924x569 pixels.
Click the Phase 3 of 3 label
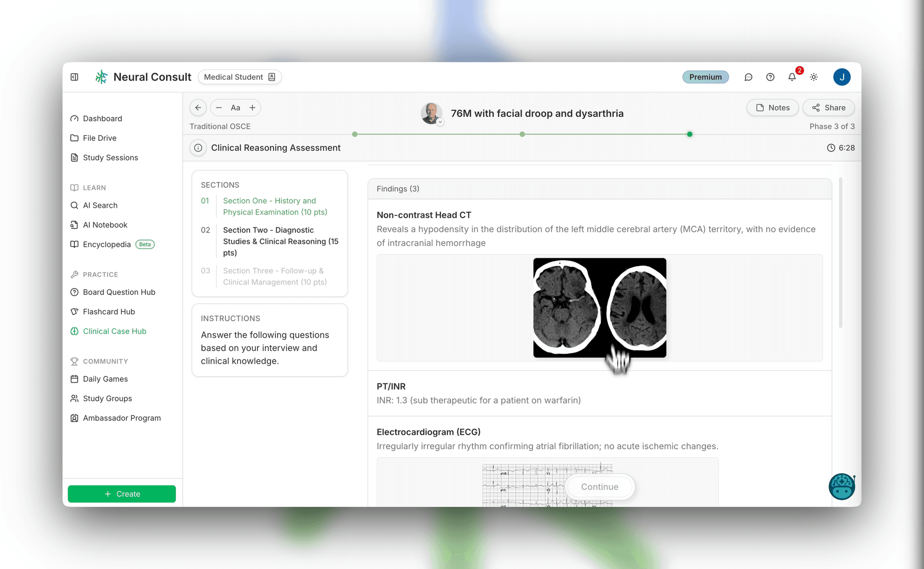(x=832, y=126)
